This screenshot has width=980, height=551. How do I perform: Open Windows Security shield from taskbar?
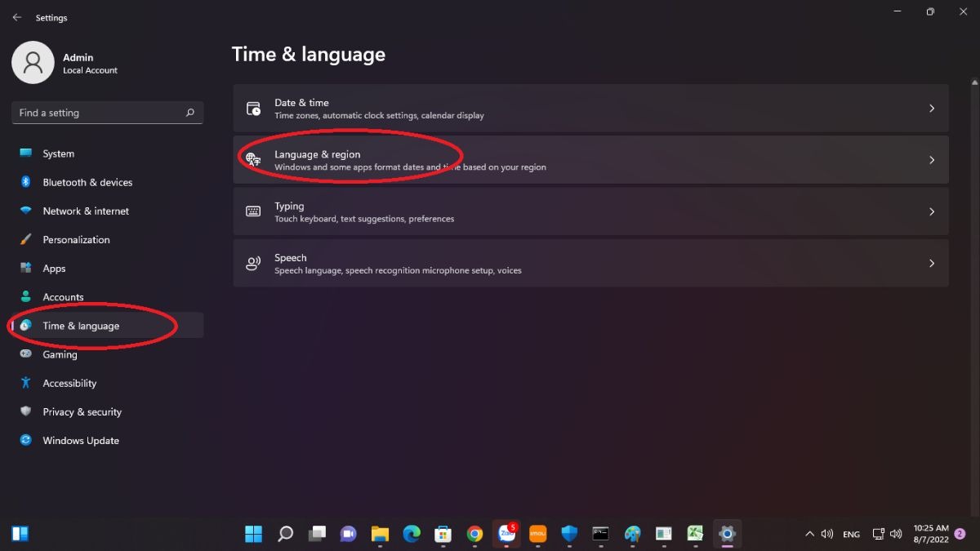point(569,534)
